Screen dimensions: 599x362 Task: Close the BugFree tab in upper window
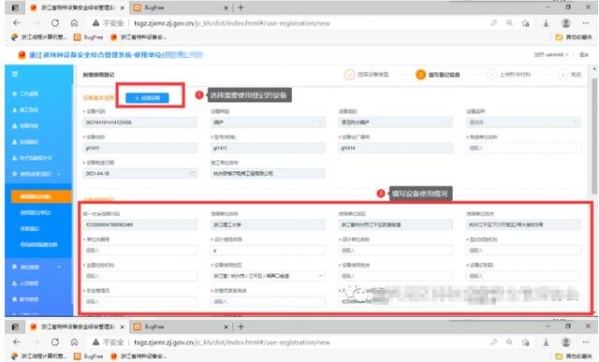(x=226, y=7)
